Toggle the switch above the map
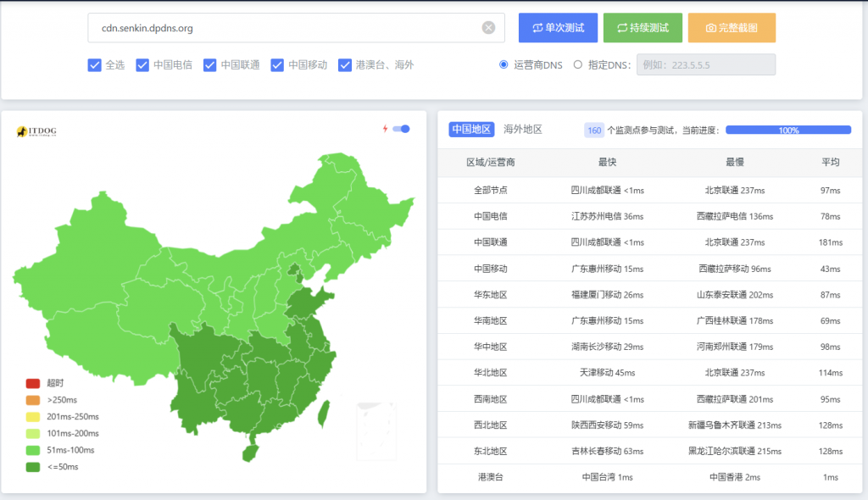 coord(401,129)
